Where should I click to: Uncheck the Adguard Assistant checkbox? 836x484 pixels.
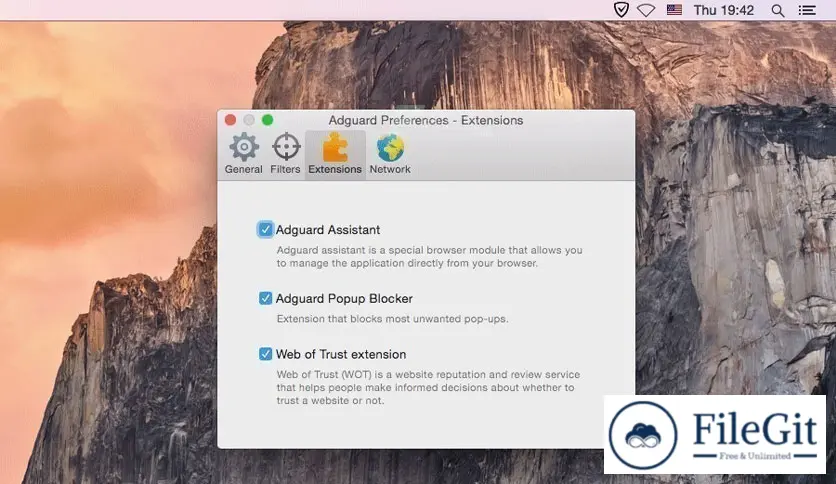tap(265, 229)
